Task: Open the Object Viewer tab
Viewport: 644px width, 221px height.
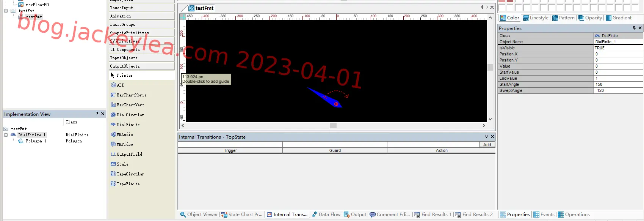Action: [x=199, y=215]
